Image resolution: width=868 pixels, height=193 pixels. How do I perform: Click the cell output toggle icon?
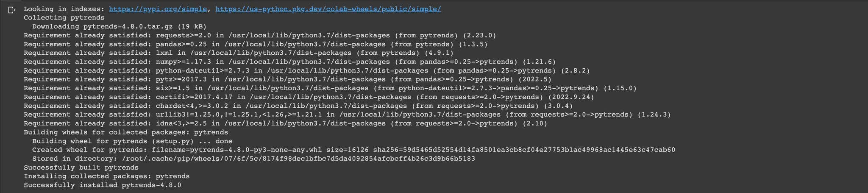[x=12, y=10]
